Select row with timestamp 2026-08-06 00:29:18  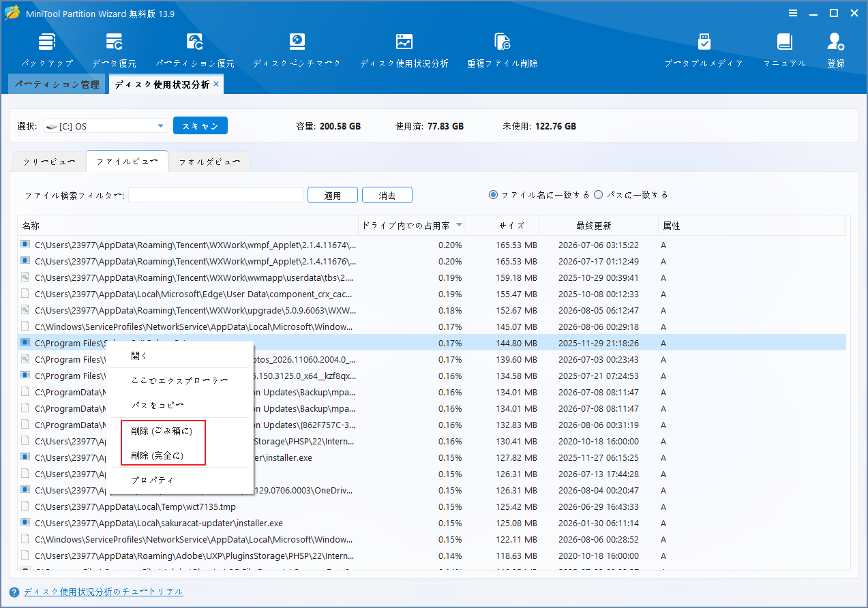point(432,326)
